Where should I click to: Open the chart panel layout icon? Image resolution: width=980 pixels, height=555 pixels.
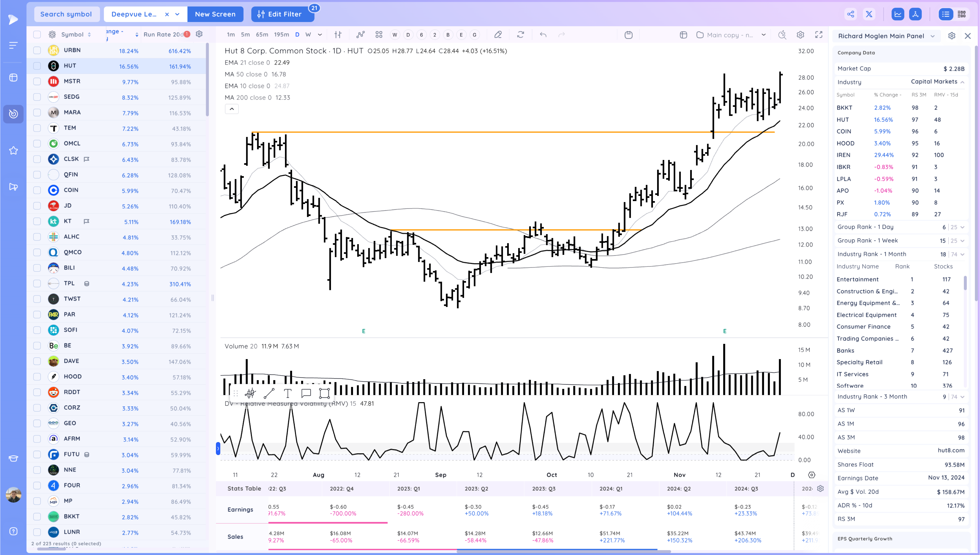[x=683, y=35]
